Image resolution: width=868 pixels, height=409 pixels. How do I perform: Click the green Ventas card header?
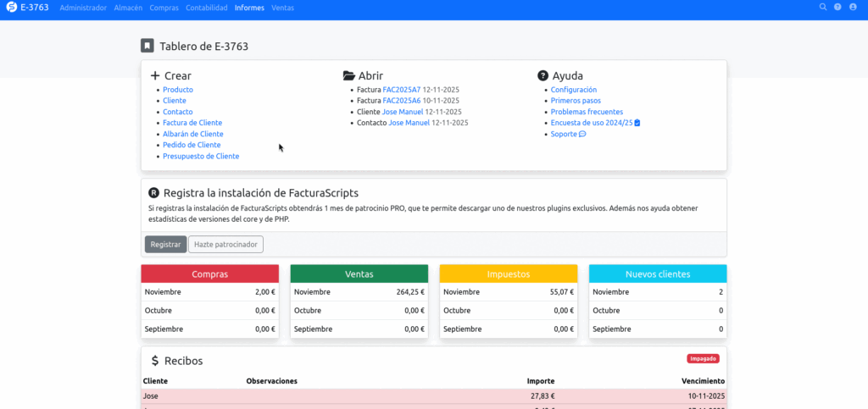click(359, 274)
